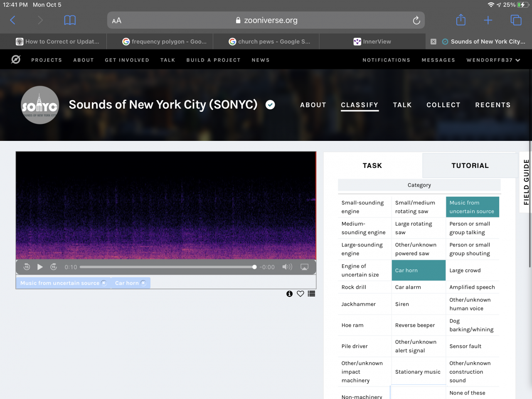The width and height of the screenshot is (532, 399).
Task: Open Messages
Action: click(x=438, y=60)
